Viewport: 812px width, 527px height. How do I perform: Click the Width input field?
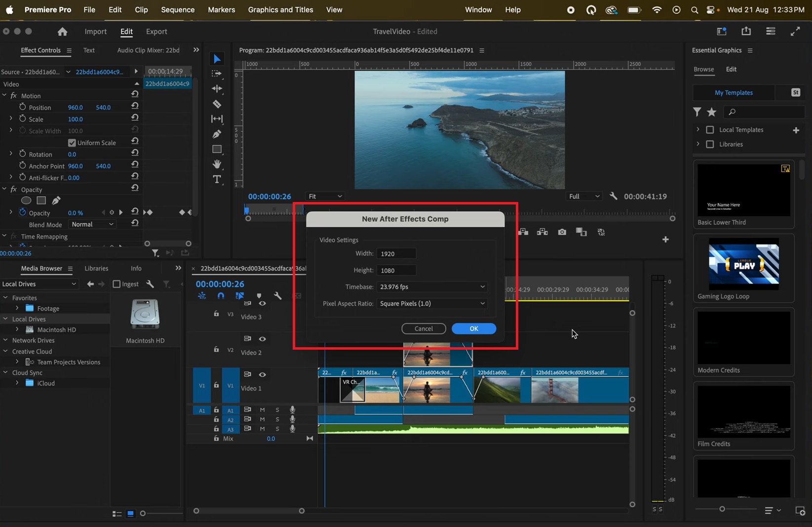click(x=396, y=254)
